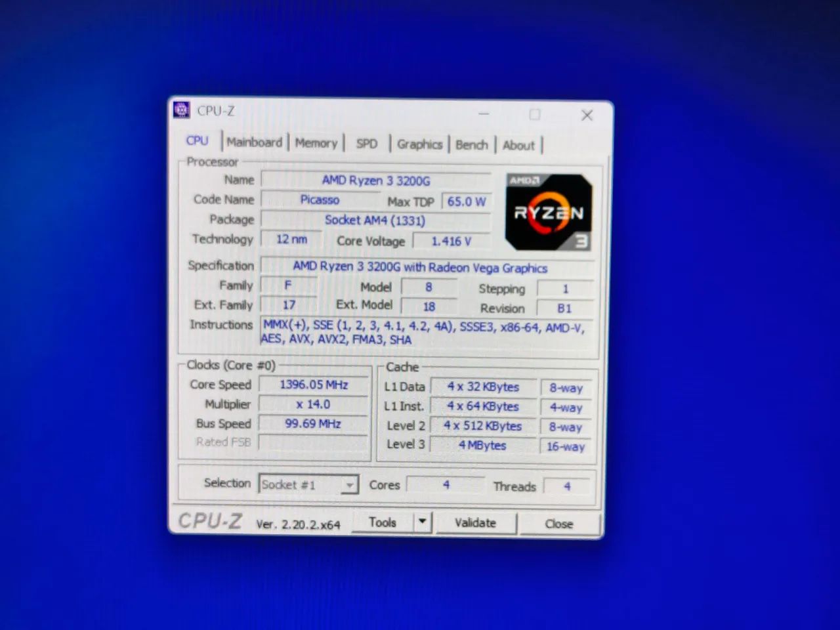
Task: Go to the Graphics tab
Action: click(419, 144)
